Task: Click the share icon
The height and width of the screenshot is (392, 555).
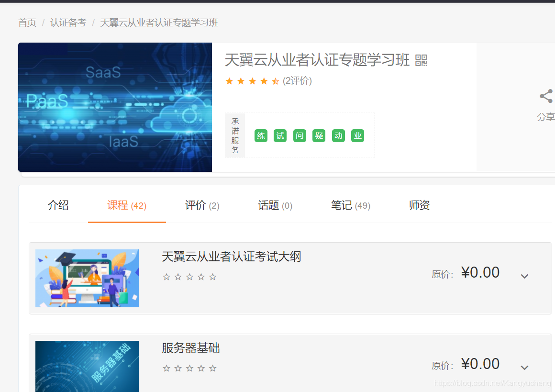Action: point(546,96)
